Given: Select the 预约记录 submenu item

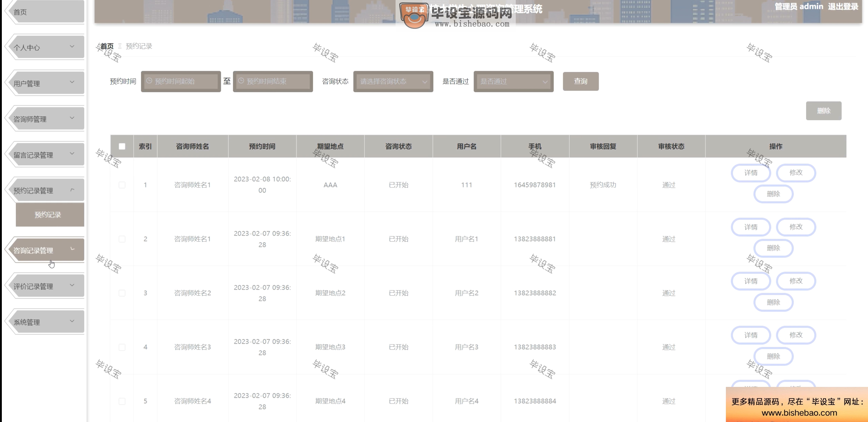Looking at the screenshot, I should pyautogui.click(x=50, y=215).
